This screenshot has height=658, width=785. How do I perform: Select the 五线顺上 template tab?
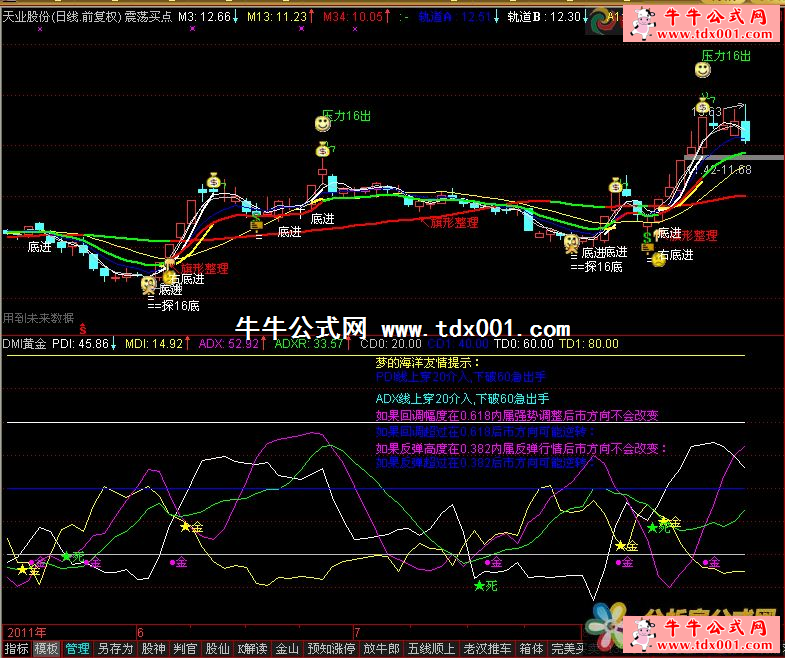coord(431,648)
